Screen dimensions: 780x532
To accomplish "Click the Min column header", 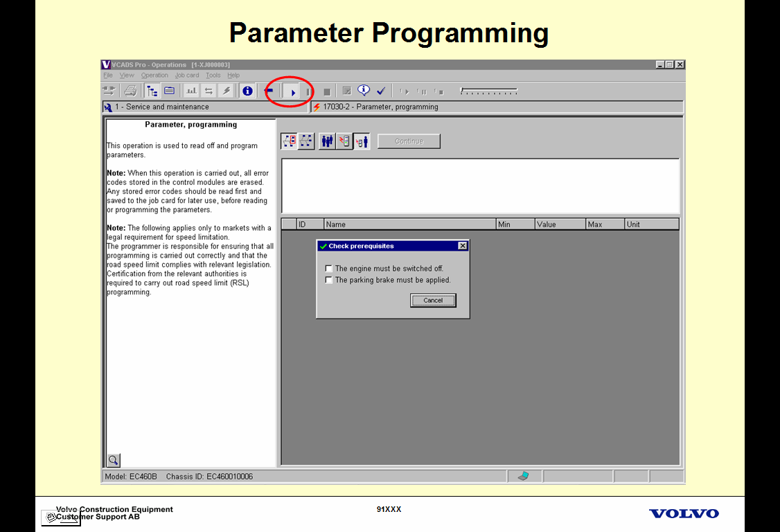I will click(515, 224).
